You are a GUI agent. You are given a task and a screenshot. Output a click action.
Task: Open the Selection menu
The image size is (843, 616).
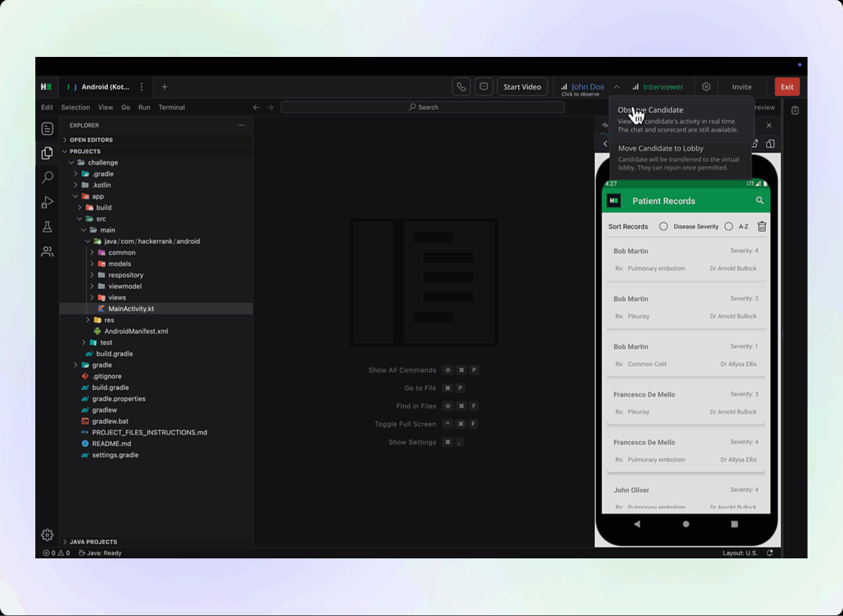75,107
